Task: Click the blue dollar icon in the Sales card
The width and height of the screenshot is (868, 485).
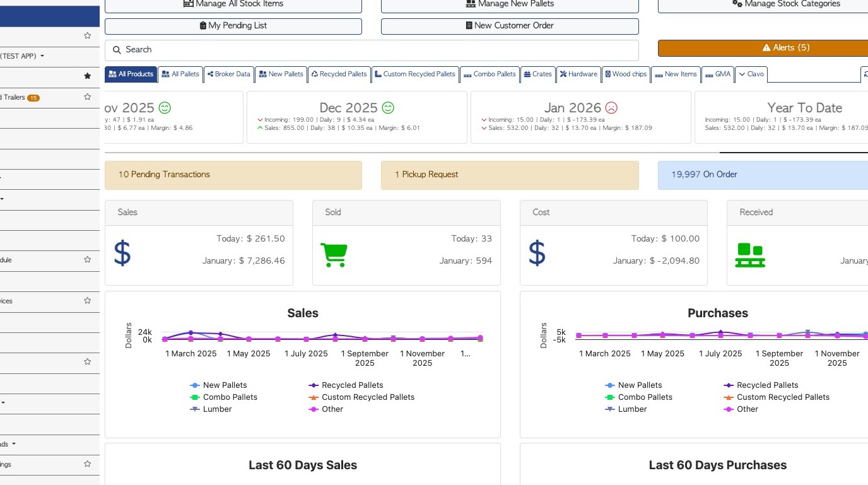Action: click(122, 253)
